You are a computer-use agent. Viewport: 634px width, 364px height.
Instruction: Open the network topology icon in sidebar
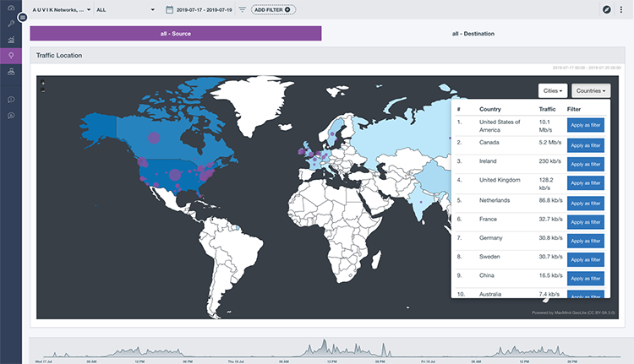(x=11, y=72)
